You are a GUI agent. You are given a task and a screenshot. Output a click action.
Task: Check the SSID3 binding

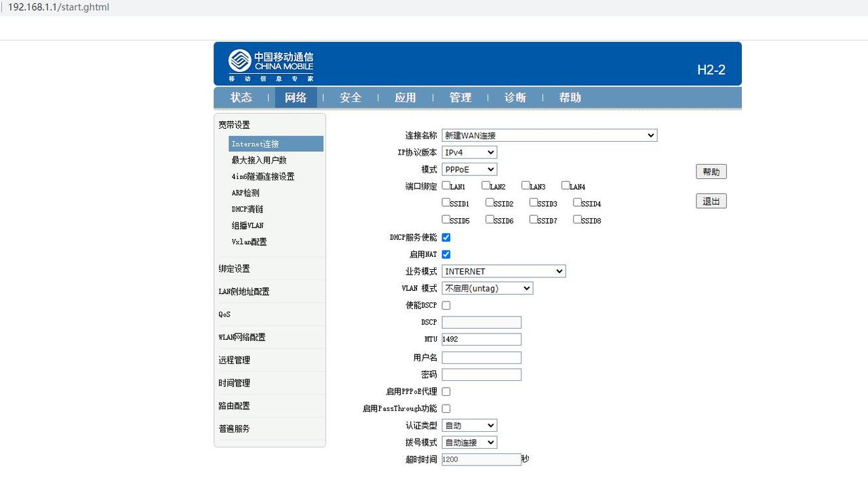click(534, 202)
